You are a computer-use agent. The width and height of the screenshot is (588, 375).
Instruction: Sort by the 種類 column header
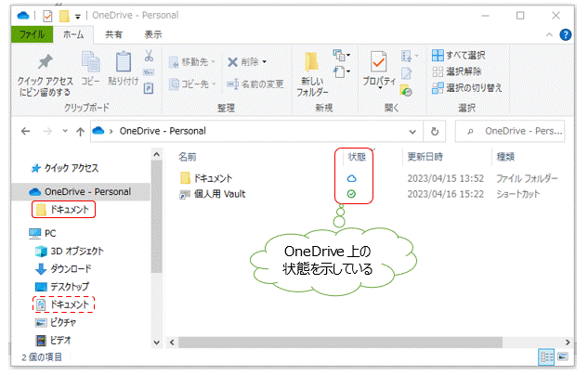(x=505, y=157)
